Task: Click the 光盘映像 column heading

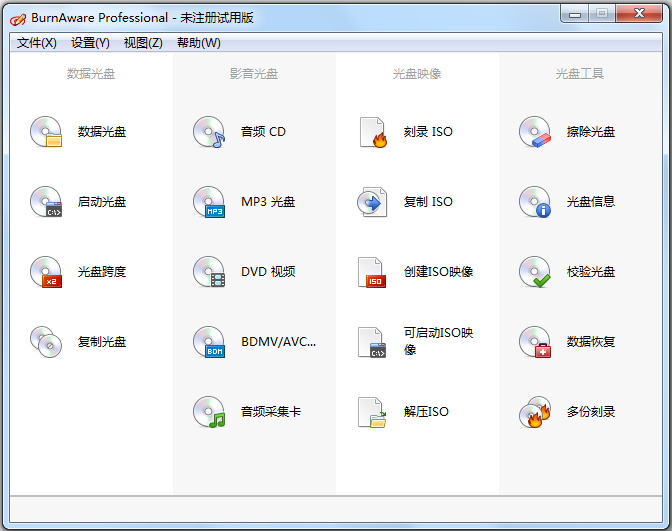Action: click(417, 74)
